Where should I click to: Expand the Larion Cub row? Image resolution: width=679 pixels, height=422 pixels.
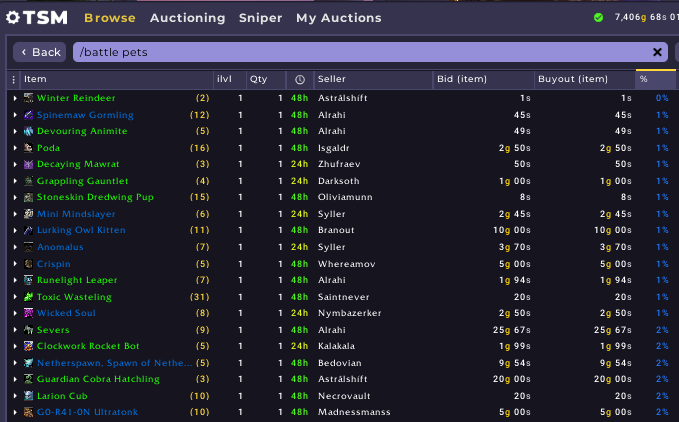coord(15,395)
